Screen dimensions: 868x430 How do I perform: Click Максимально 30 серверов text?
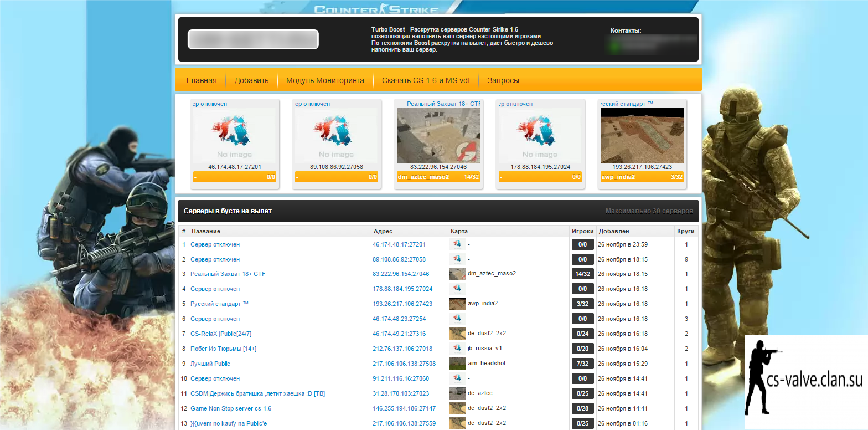(x=649, y=211)
